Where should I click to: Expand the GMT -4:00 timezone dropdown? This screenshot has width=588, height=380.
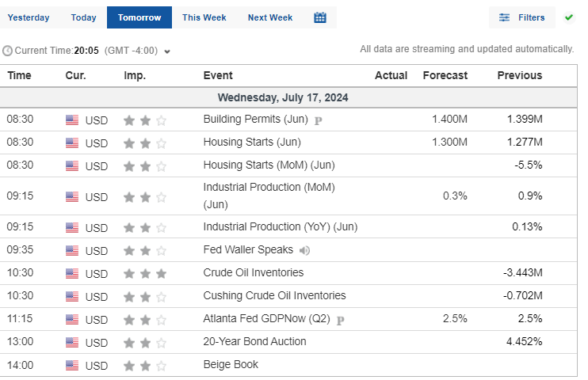tap(167, 51)
